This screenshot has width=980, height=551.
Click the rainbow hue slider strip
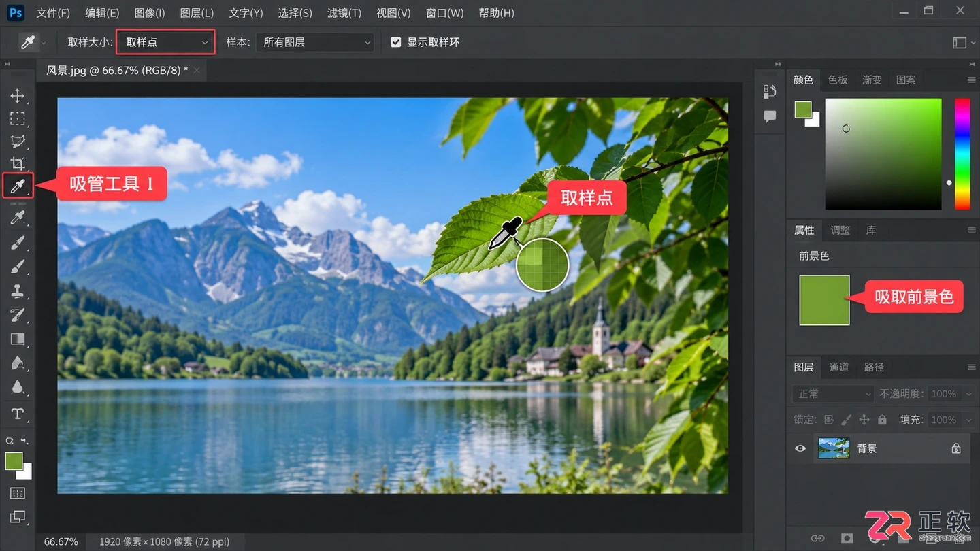point(962,154)
